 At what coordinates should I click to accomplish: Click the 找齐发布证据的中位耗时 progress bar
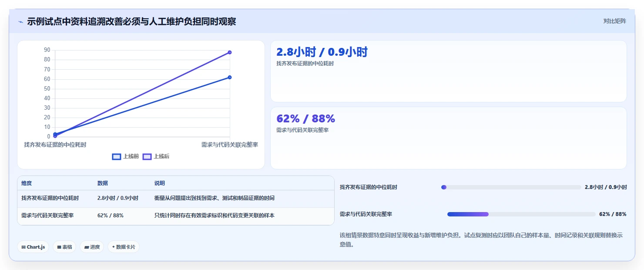pyautogui.click(x=511, y=187)
